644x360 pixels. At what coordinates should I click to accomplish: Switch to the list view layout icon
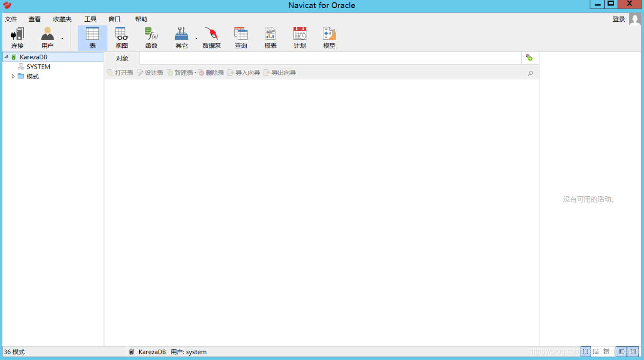pyautogui.click(x=586, y=351)
